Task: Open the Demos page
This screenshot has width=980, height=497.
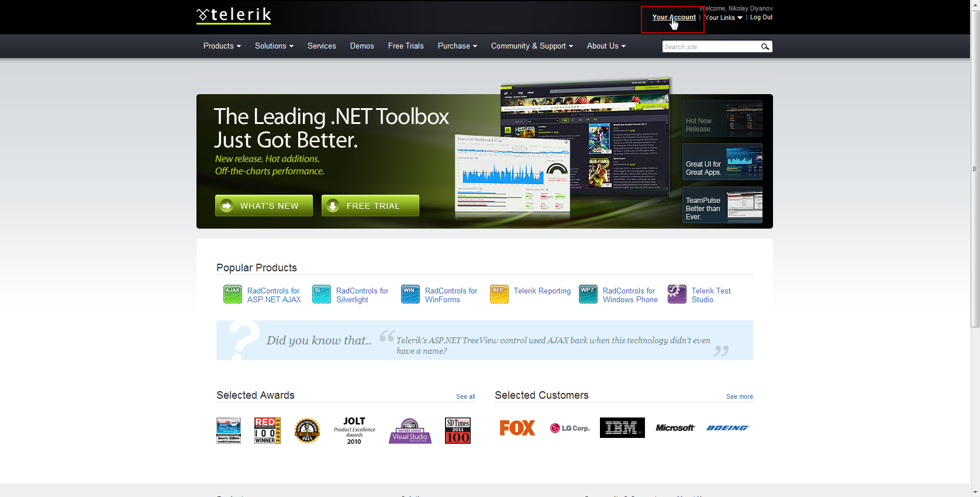Action: click(x=362, y=46)
